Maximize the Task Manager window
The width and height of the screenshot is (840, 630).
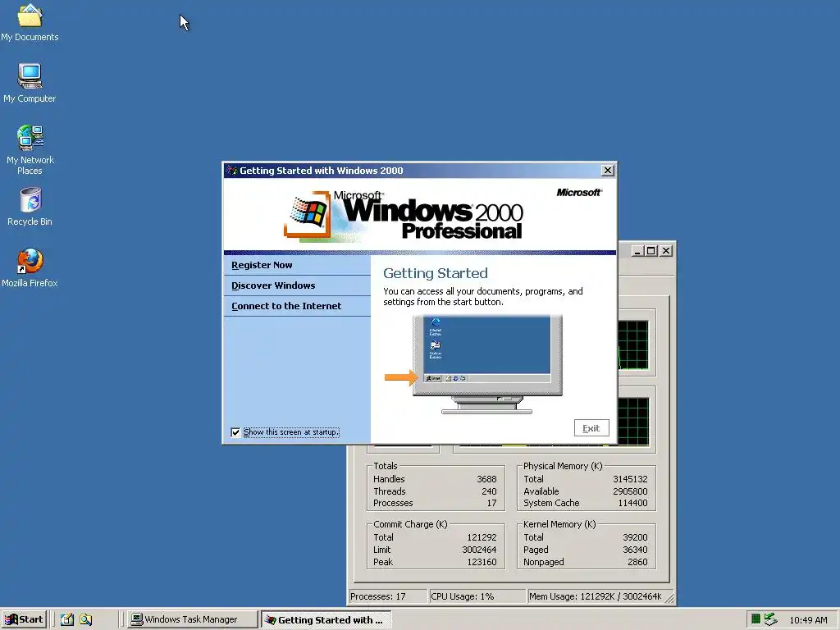tap(651, 251)
